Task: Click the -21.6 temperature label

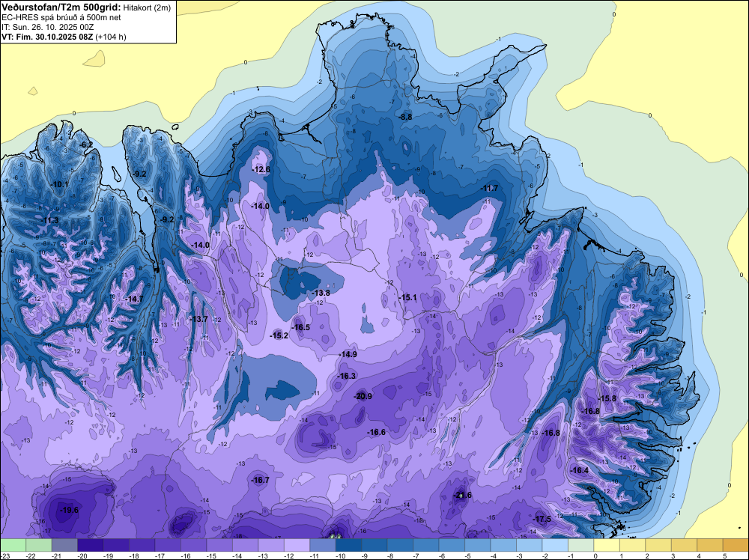Action: pyautogui.click(x=462, y=495)
